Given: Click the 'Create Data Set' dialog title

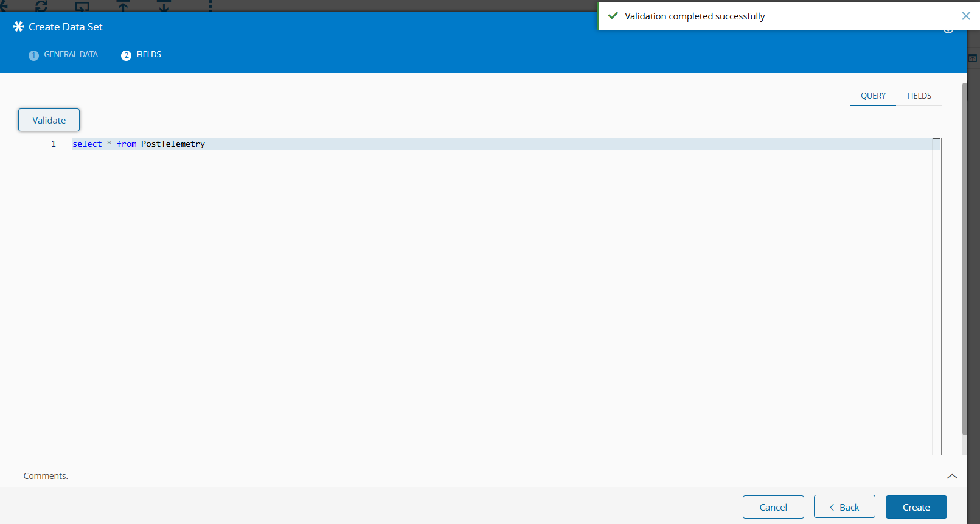Looking at the screenshot, I should point(66,27).
